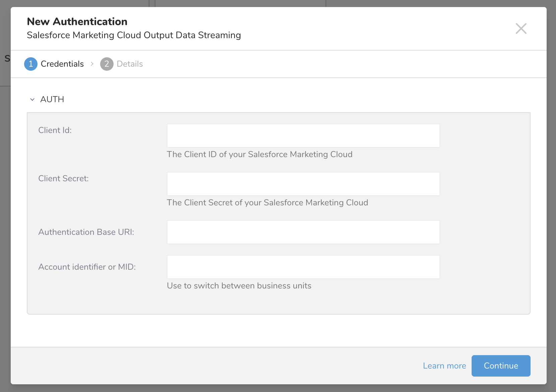Focus the Account identifier or MID field

(303, 267)
